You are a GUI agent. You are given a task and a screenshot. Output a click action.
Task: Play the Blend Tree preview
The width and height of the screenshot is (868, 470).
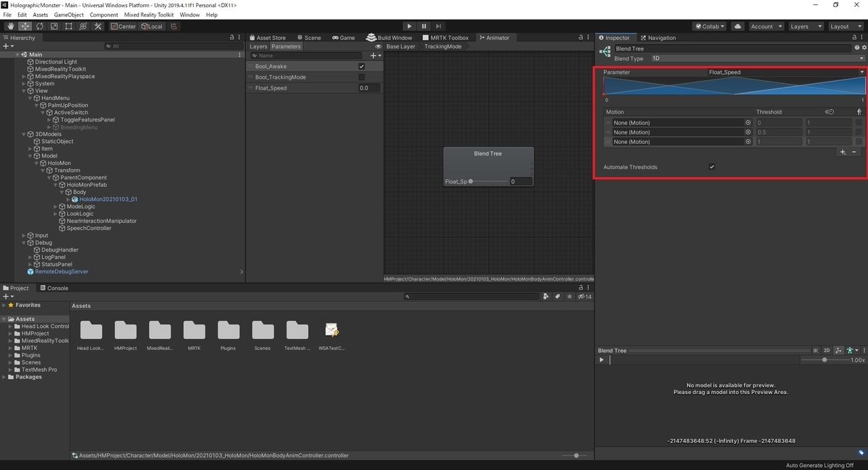pyautogui.click(x=602, y=359)
